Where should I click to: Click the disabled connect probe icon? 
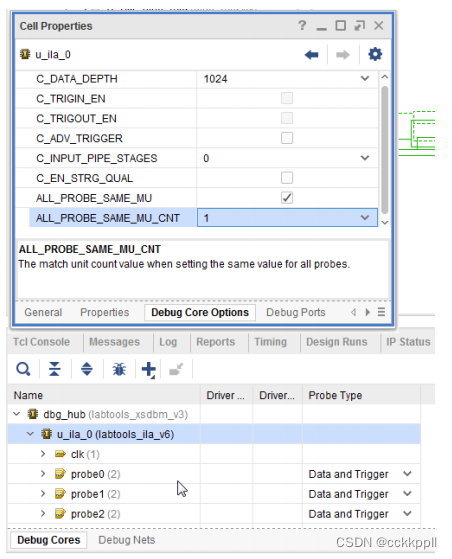176,369
